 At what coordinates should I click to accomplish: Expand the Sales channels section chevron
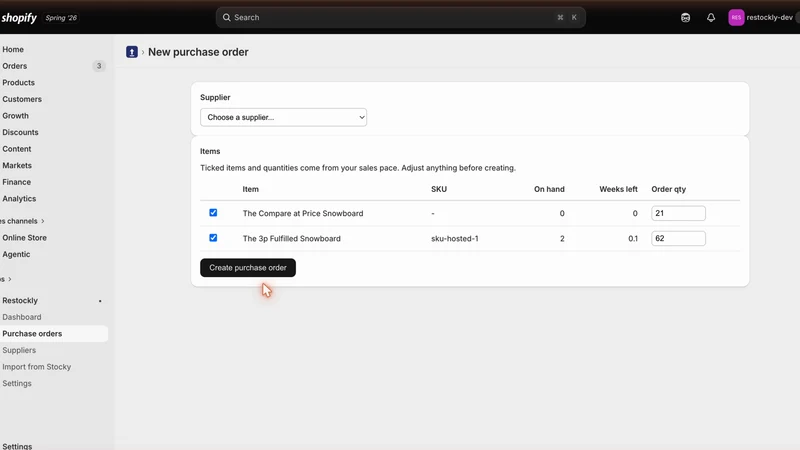point(43,221)
